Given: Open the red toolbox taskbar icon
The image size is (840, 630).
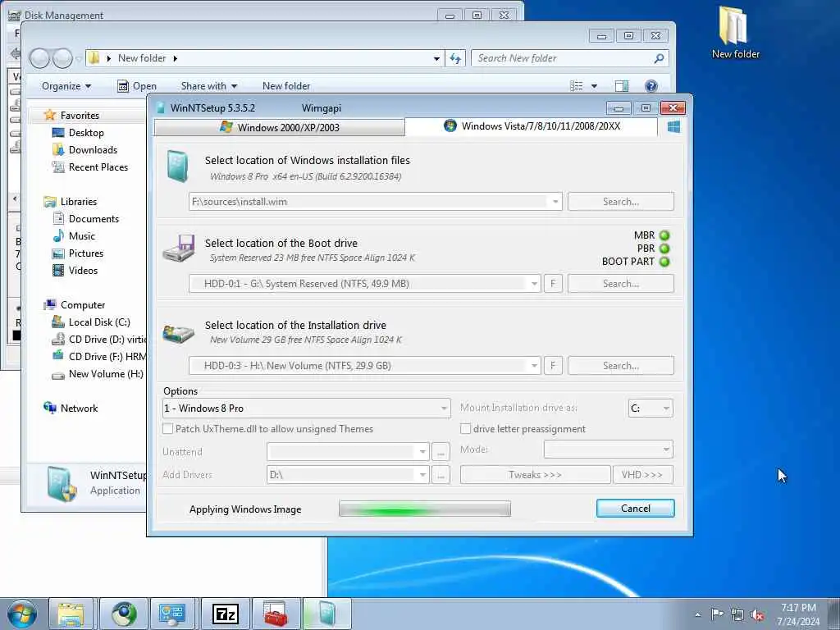Looking at the screenshot, I should [x=276, y=614].
